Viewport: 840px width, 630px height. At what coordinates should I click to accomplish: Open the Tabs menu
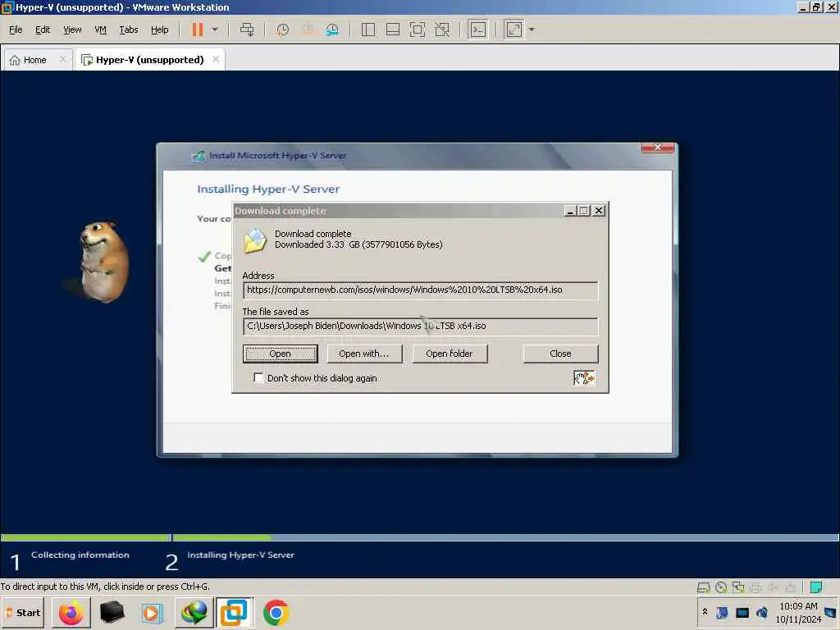pyautogui.click(x=129, y=30)
